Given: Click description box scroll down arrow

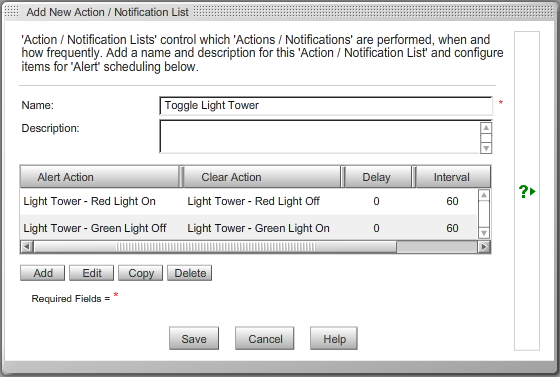Looking at the screenshot, I should point(486,148).
